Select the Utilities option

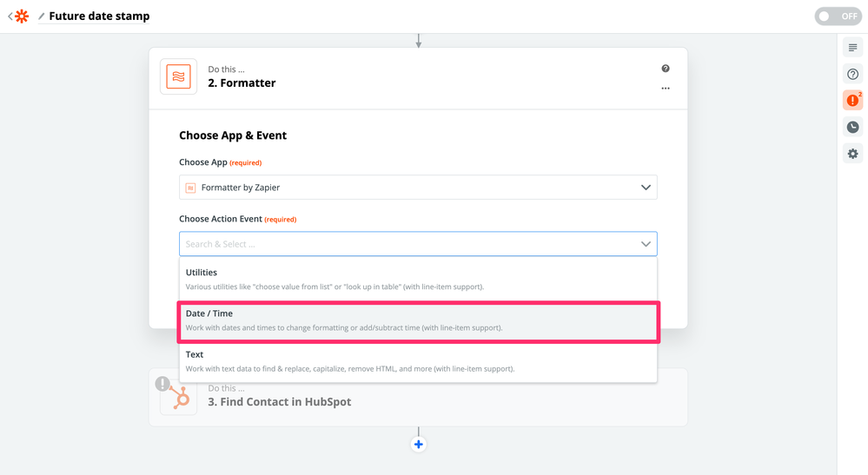point(418,280)
